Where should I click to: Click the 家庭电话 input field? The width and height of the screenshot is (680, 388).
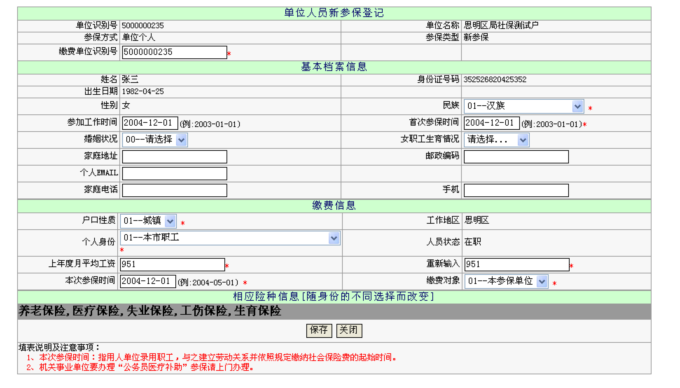(174, 190)
